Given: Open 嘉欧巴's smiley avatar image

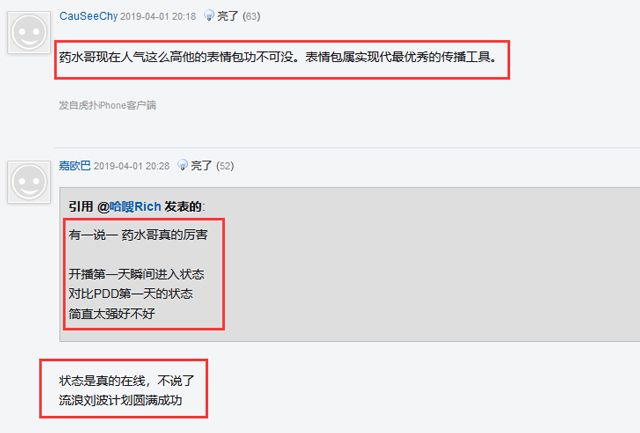Looking at the screenshot, I should (x=29, y=182).
